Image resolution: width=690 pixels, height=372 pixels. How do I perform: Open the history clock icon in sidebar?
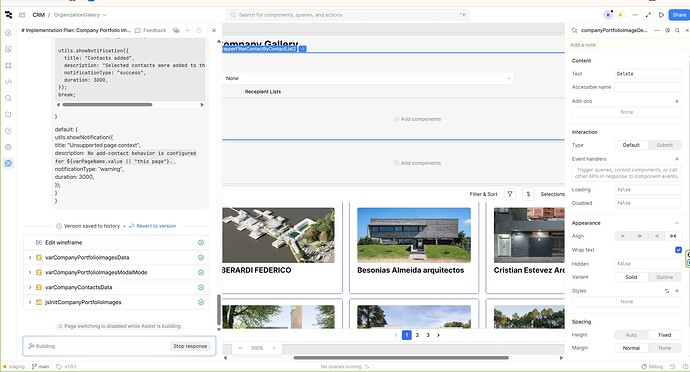(x=8, y=131)
